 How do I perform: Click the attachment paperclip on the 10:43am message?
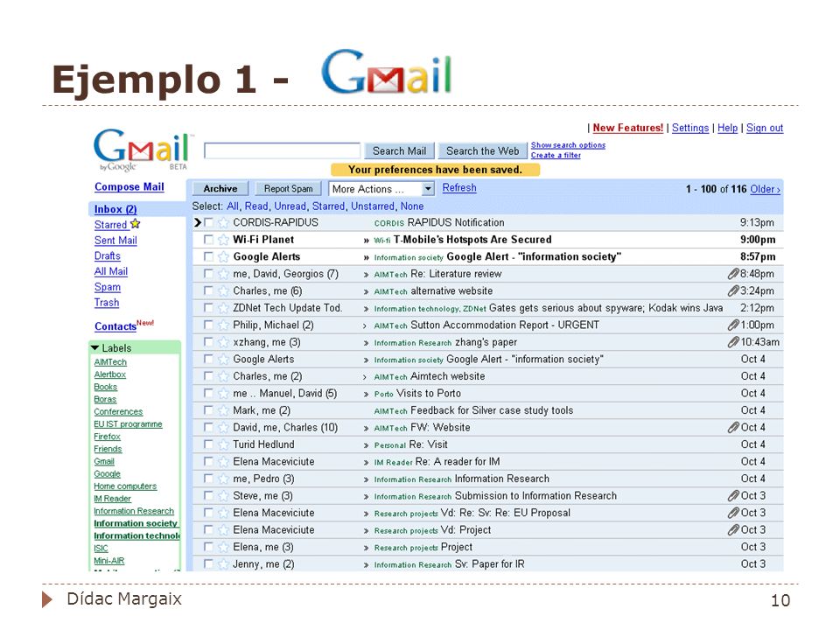(733, 342)
